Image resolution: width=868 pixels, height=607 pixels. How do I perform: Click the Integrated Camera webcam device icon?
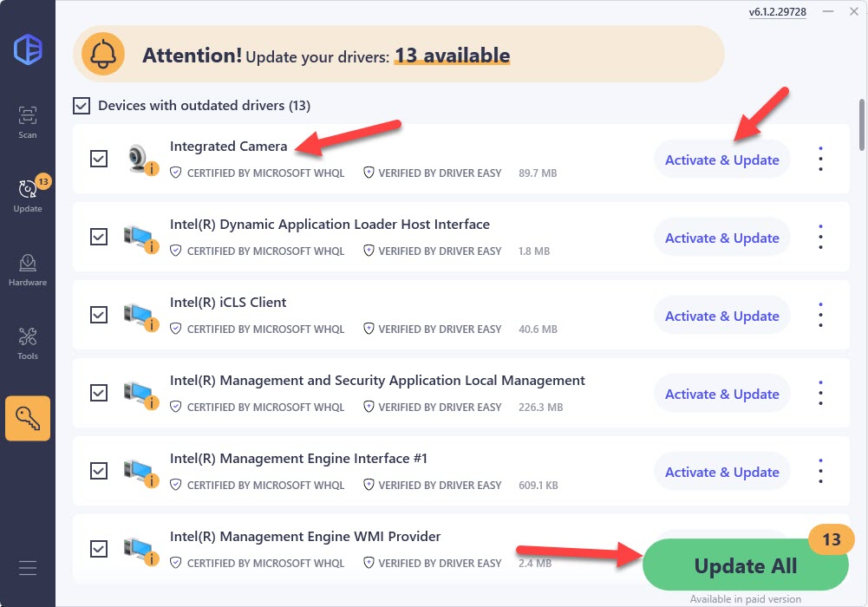(140, 159)
